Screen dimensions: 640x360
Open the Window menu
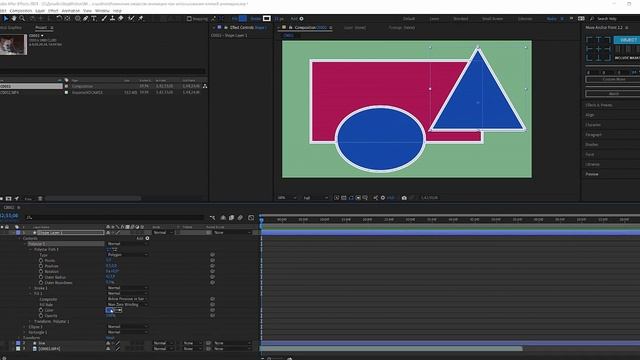pos(102,11)
